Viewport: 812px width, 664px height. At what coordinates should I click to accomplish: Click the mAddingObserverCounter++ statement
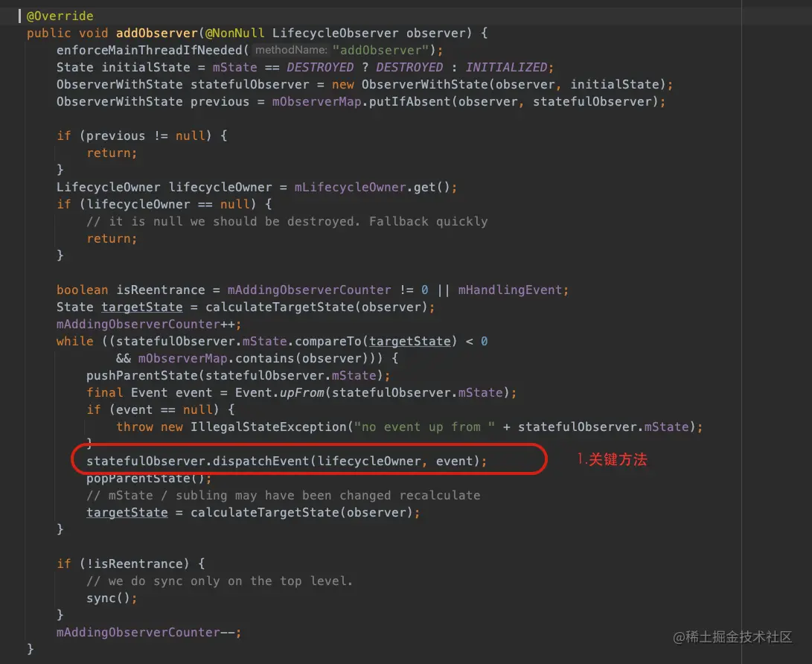(149, 325)
